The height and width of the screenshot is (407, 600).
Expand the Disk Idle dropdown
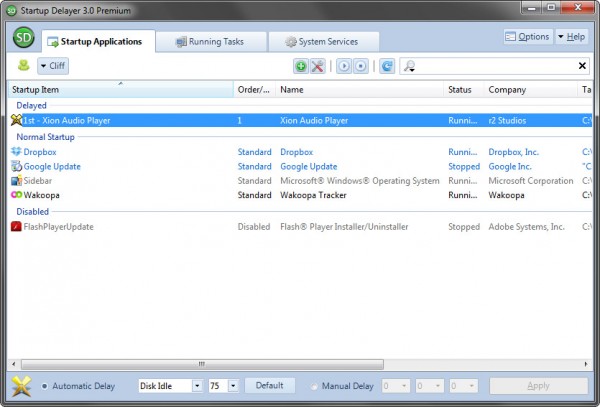point(196,385)
